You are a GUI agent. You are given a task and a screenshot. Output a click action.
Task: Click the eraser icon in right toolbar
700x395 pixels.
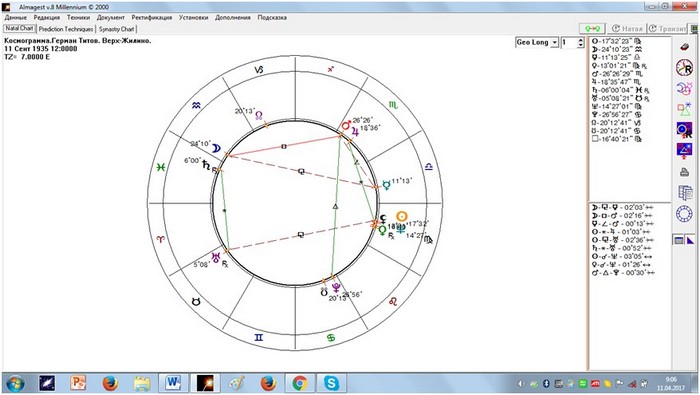[684, 47]
